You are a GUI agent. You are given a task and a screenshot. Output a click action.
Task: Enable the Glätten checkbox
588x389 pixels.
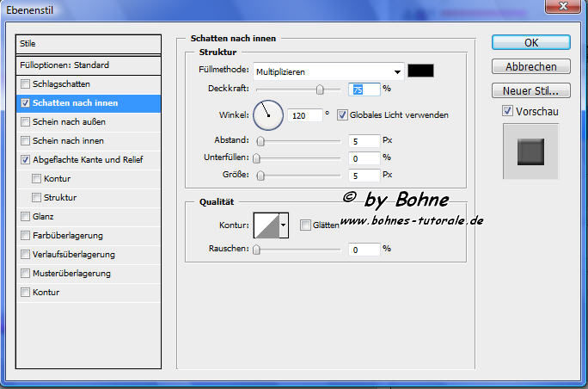click(305, 225)
